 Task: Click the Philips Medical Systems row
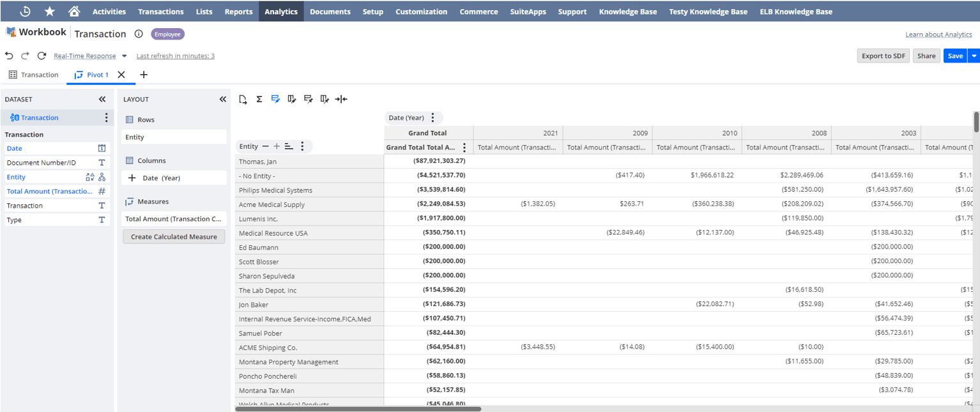309,190
